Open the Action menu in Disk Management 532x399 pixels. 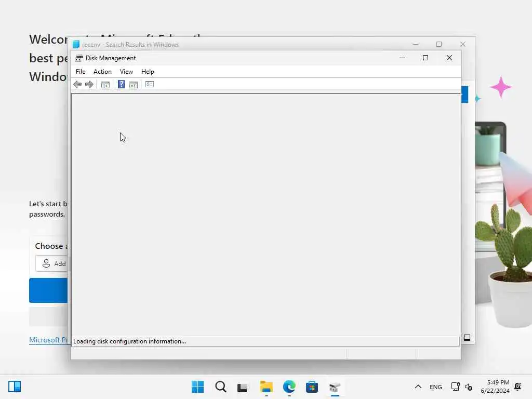(102, 72)
